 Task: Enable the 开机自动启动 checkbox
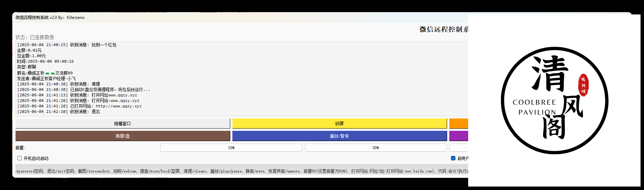[x=20, y=158]
